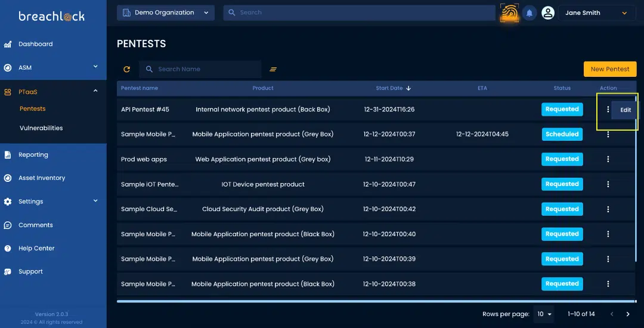Open the filter lines icon
The image size is (644, 328).
tap(273, 69)
